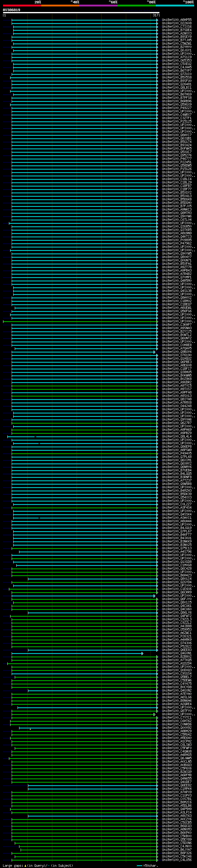The height and width of the screenshot is (868, 197).
Task: Click the 317 end position marker on the ruler
Action: tap(155, 15)
